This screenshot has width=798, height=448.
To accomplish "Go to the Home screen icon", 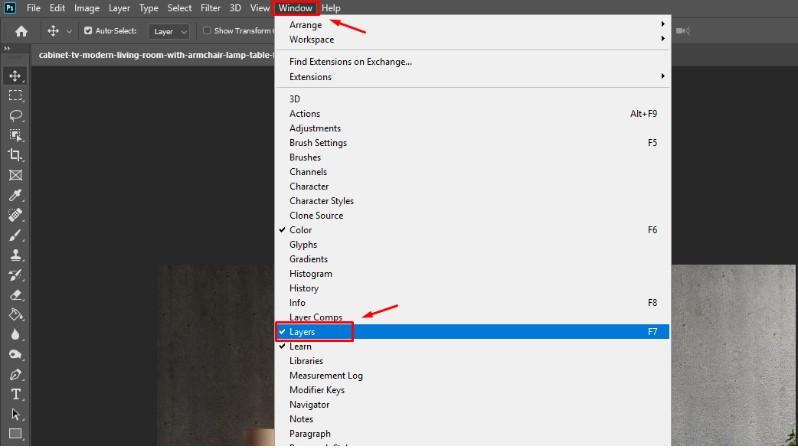I will click(x=21, y=32).
